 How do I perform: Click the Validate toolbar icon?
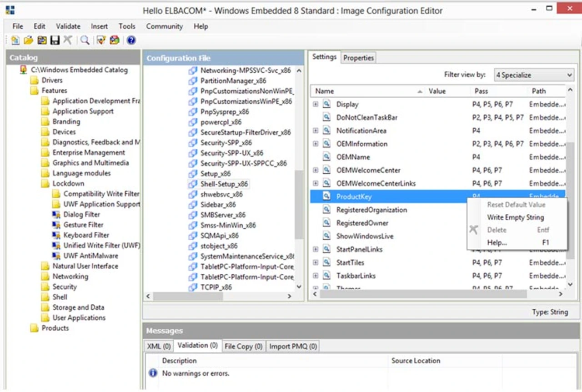[x=101, y=40]
